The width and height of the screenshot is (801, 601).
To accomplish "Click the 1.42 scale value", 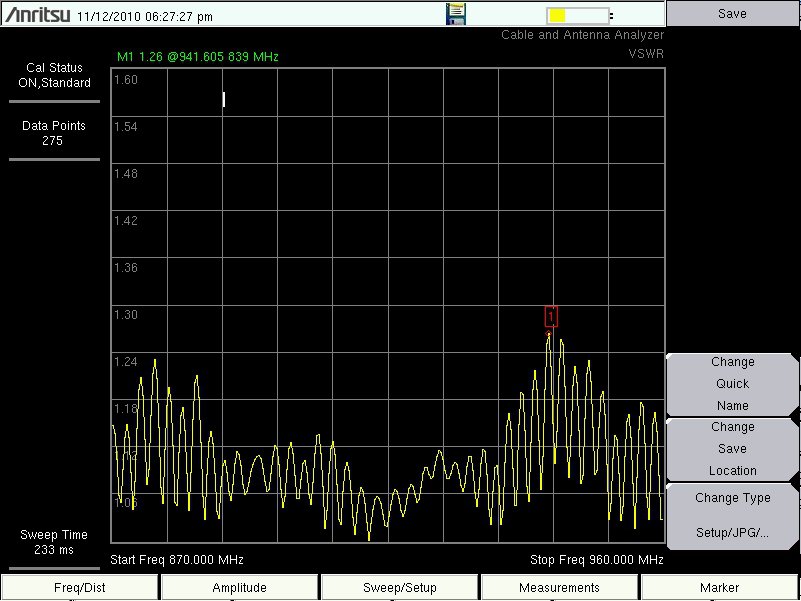I will [x=126, y=221].
